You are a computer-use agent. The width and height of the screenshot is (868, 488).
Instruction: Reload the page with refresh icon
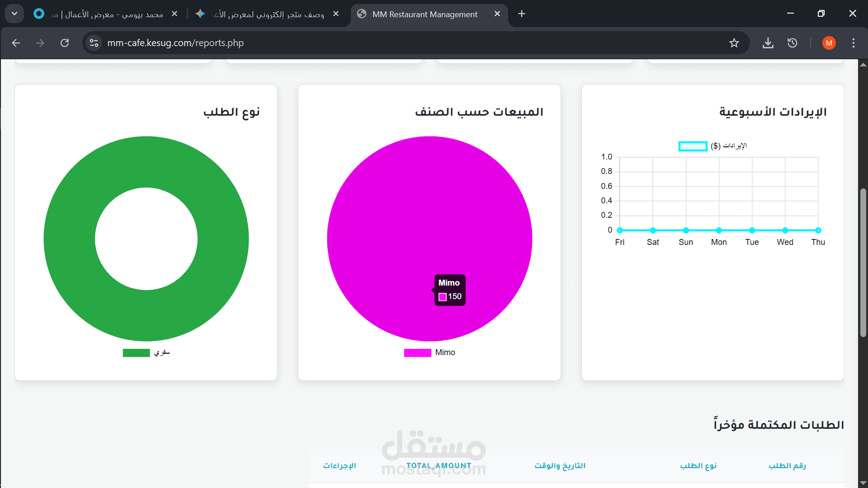[65, 43]
